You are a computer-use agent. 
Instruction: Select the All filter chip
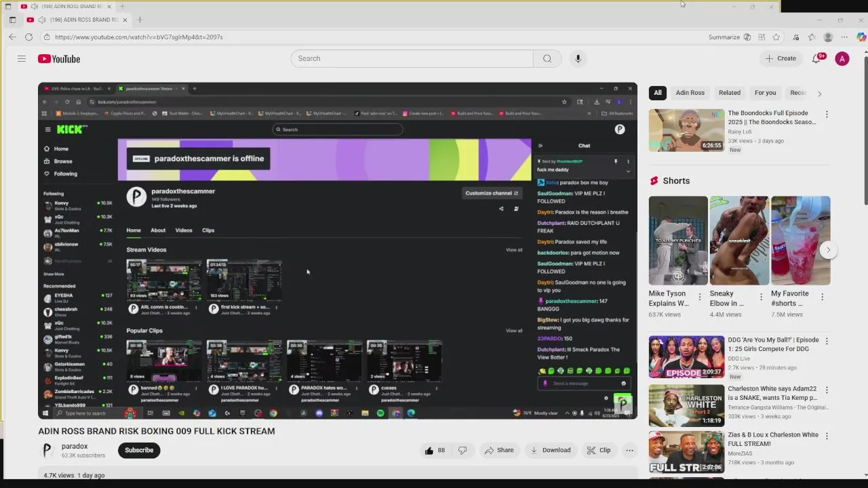tap(658, 93)
